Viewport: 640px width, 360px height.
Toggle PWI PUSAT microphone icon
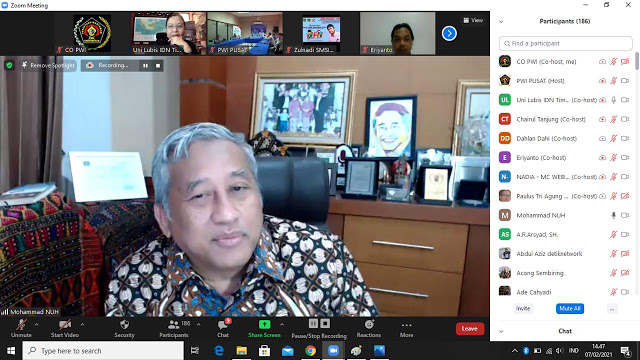pyautogui.click(x=613, y=81)
